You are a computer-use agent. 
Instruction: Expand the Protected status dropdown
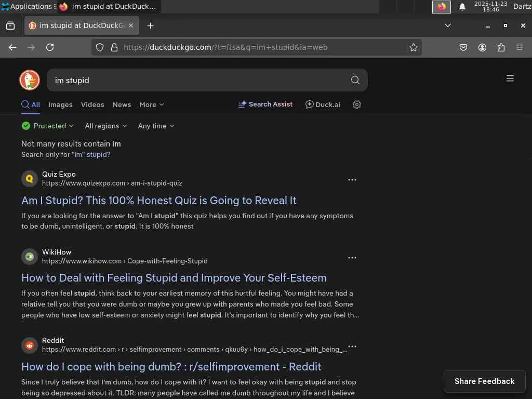tap(47, 126)
